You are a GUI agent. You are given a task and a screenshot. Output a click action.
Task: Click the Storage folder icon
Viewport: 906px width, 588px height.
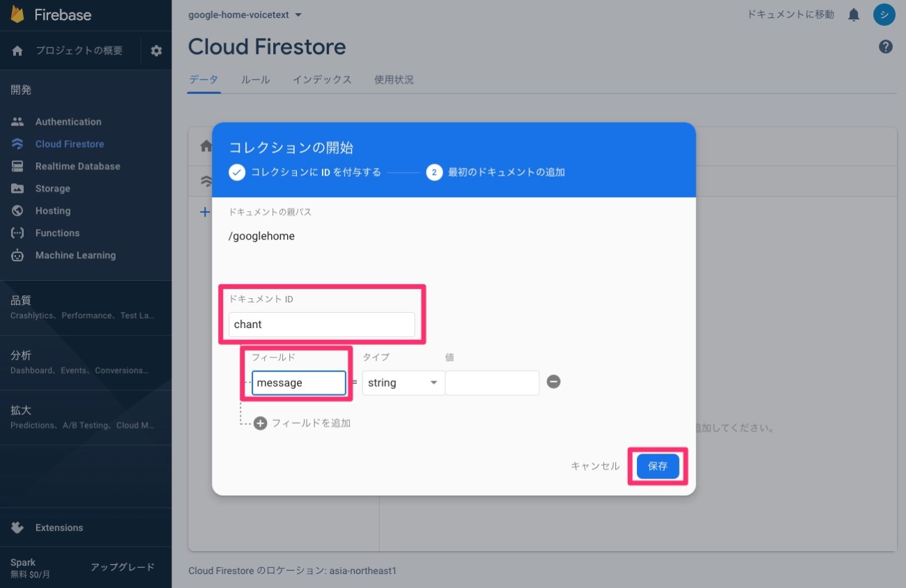(x=17, y=189)
